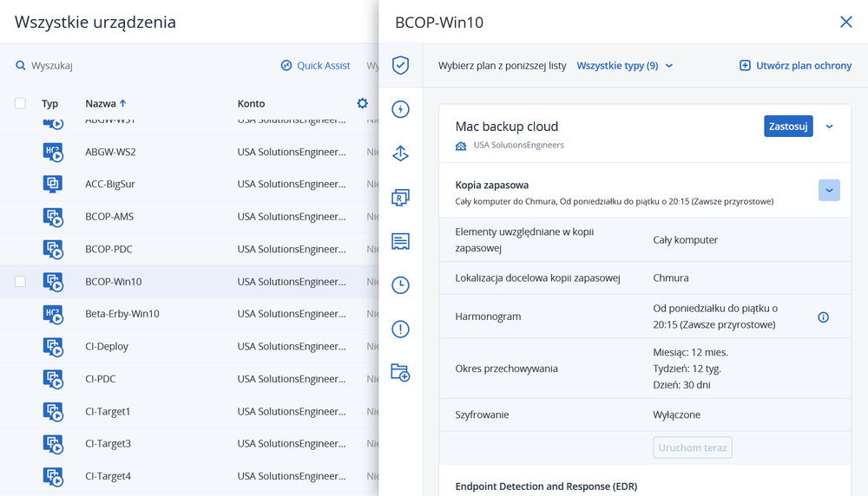Open the clock activities icon in sidebar
The width and height of the screenshot is (868, 496).
(400, 284)
